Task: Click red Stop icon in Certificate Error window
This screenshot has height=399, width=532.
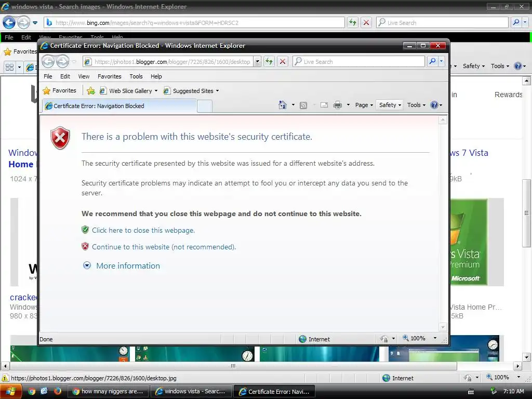Action: click(x=282, y=61)
